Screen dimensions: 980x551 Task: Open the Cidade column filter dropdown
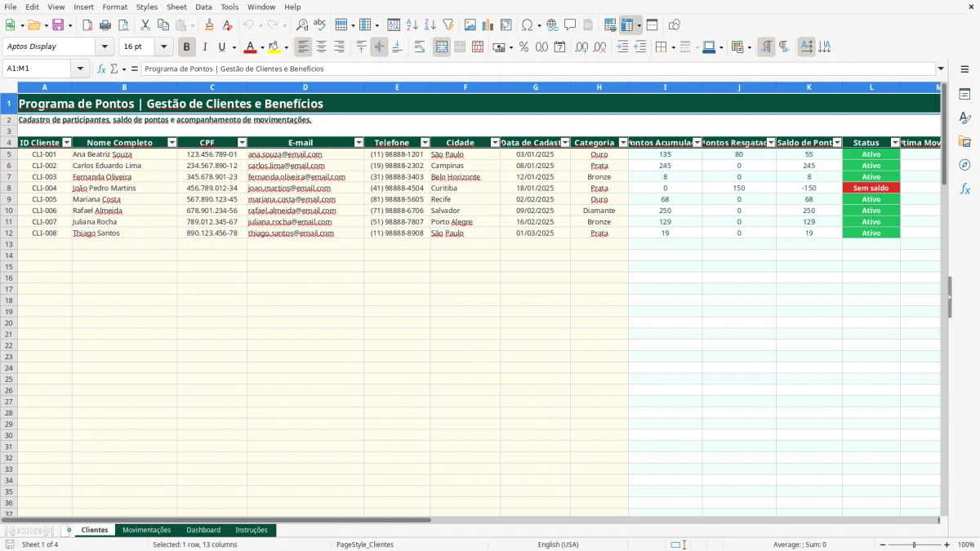click(495, 143)
